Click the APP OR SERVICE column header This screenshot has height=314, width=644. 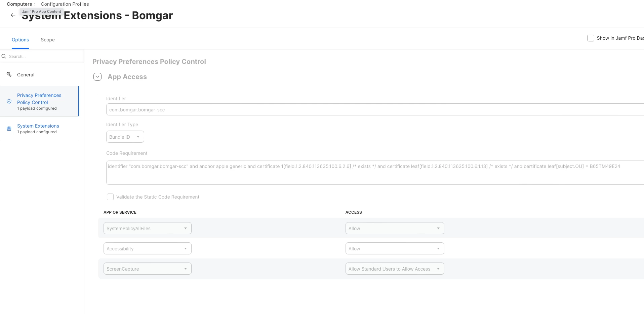[120, 212]
